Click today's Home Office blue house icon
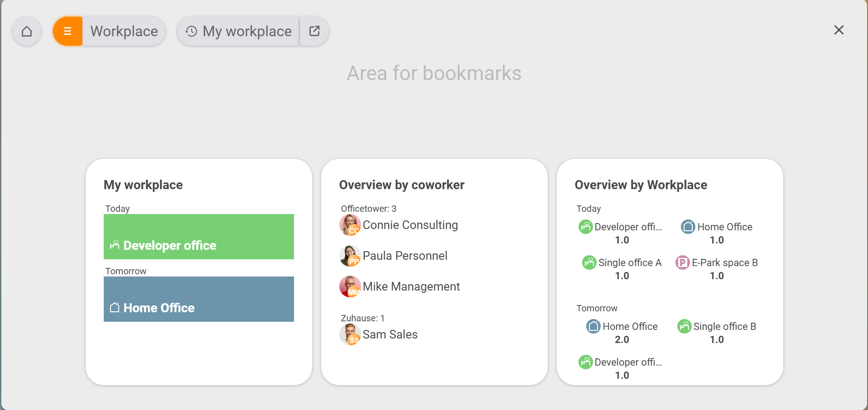The width and height of the screenshot is (868, 410). tap(688, 227)
